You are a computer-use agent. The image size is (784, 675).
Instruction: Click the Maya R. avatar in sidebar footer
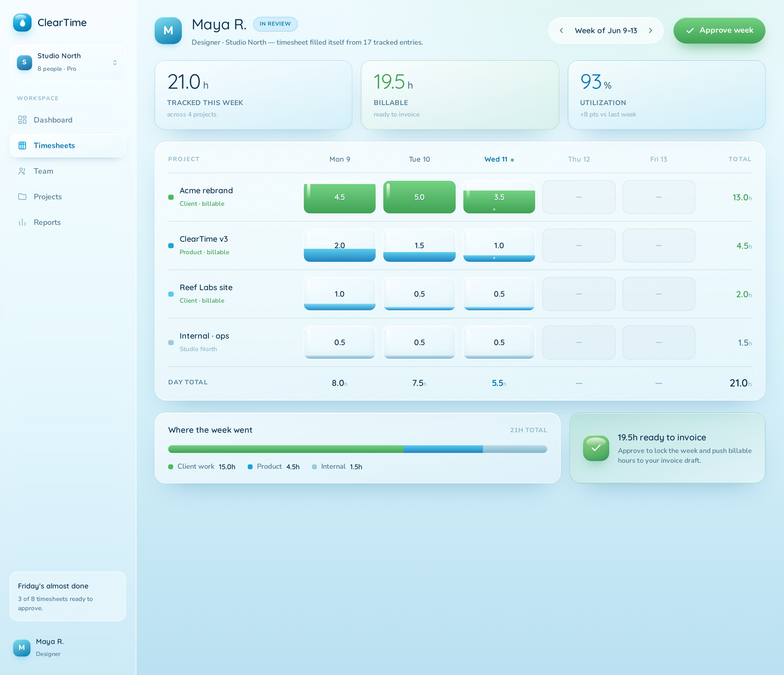tap(22, 648)
